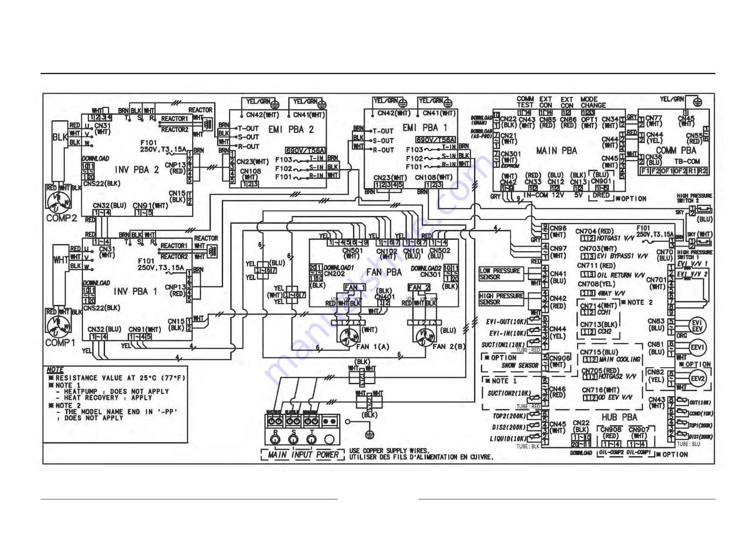Click the reactor coil symbol beside INV PBA 1
This screenshot has width=756, height=535.
[212, 252]
